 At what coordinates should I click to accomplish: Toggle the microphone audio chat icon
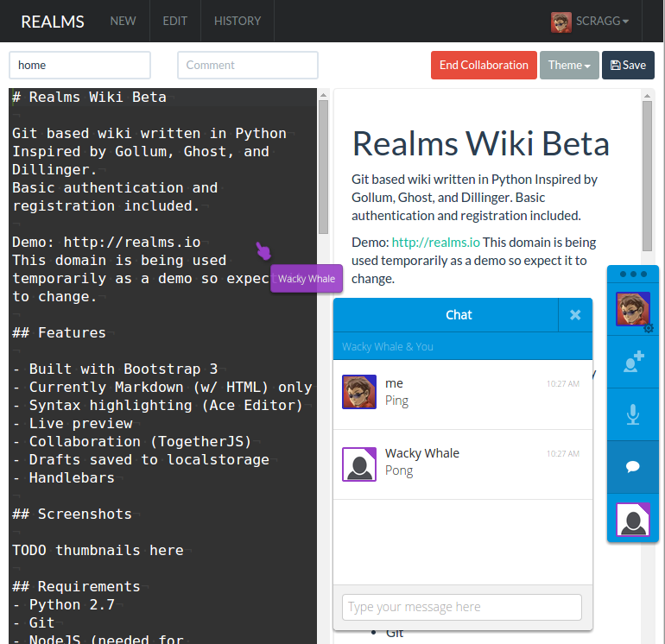coord(633,414)
